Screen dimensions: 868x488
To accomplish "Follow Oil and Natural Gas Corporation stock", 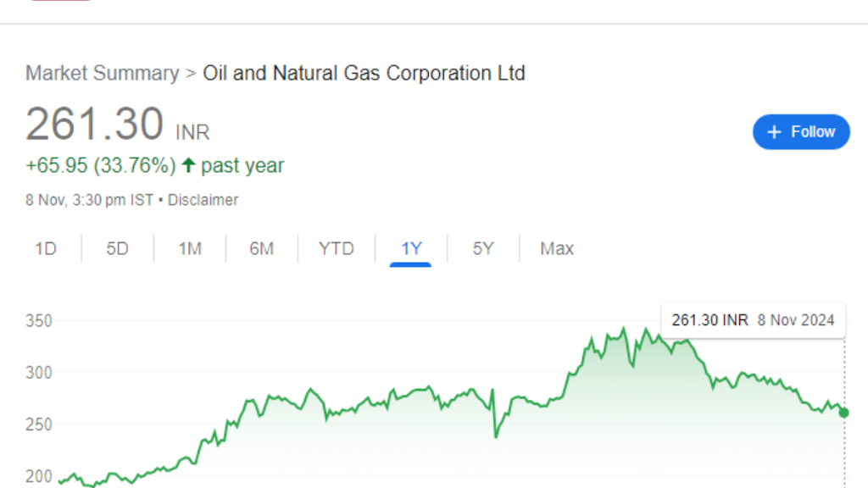I will (x=801, y=131).
